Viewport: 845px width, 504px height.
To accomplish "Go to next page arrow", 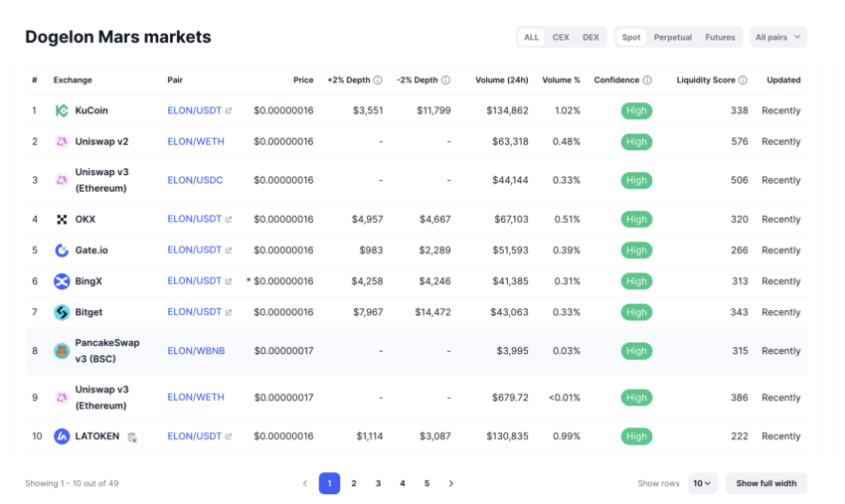I will click(451, 483).
